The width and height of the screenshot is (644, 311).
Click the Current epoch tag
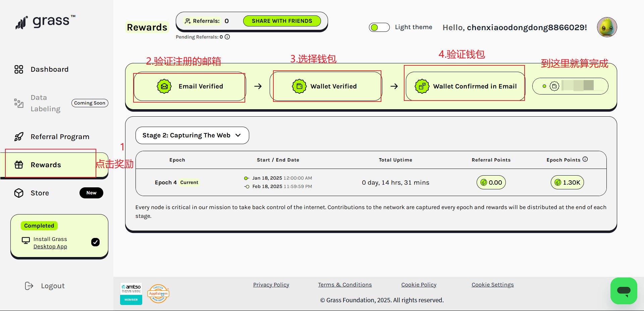(189, 182)
